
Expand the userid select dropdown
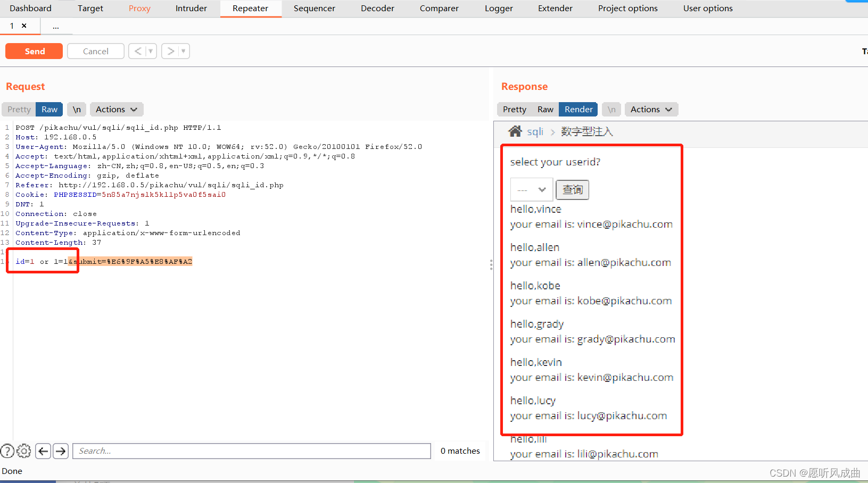coord(532,189)
